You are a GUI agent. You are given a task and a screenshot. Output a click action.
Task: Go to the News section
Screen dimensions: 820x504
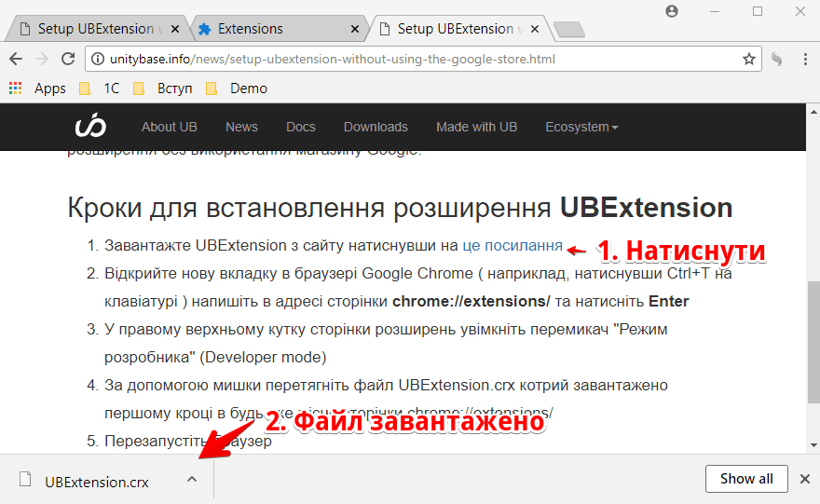241,127
